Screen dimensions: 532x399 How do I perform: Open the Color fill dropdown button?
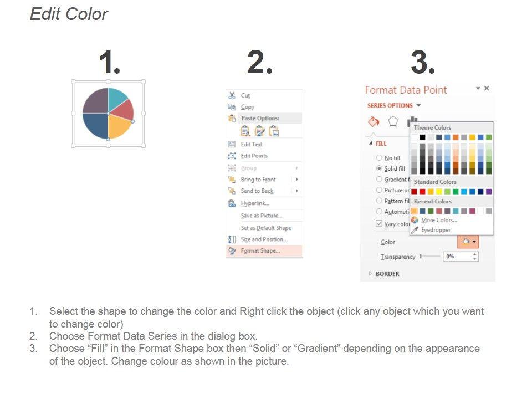click(468, 242)
